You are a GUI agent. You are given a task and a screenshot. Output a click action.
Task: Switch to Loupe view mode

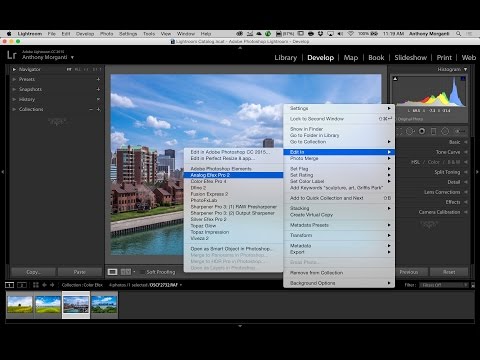(113, 272)
